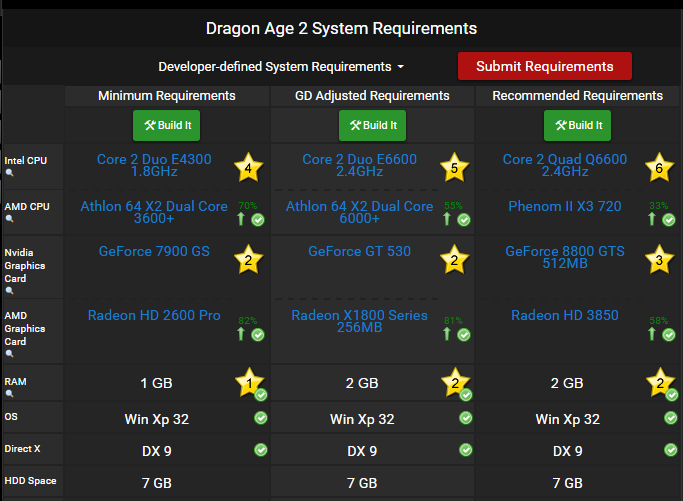Image resolution: width=683 pixels, height=501 pixels.
Task: Click the magnifier under Nvidia Graphics Card
Action: [9, 291]
